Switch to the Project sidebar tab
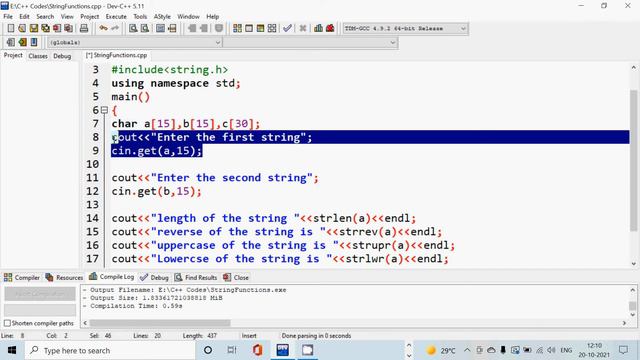 coord(13,55)
